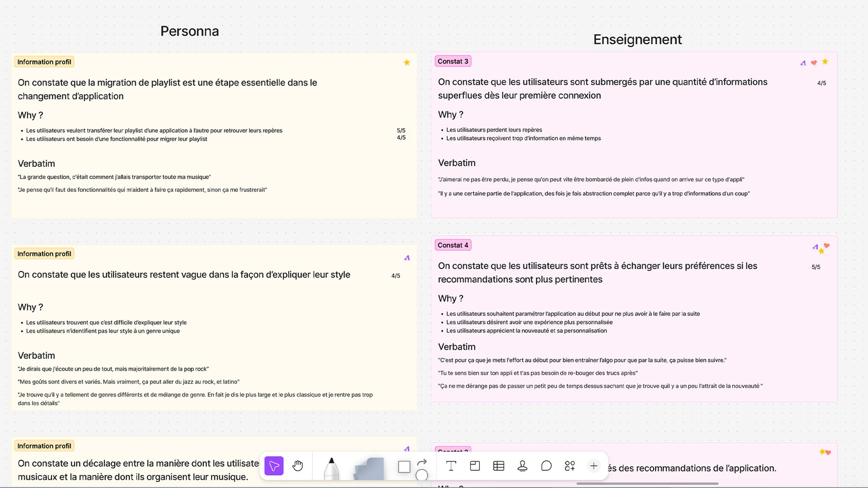
Task: Click +1 stamp on the décalage card
Action: coord(407,449)
